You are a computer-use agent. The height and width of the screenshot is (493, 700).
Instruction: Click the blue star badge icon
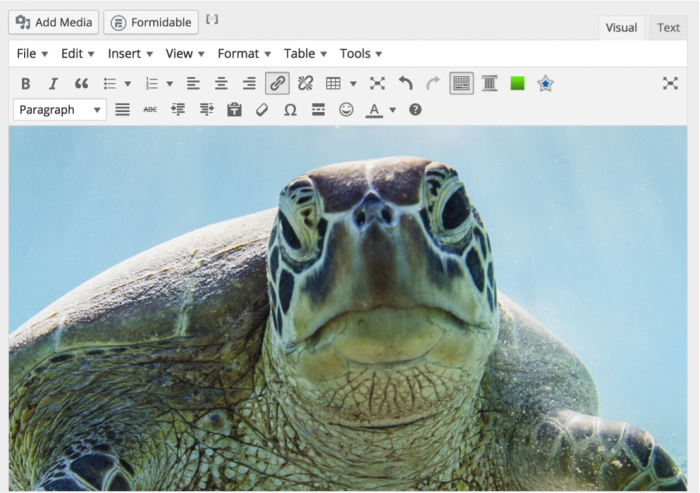(546, 84)
